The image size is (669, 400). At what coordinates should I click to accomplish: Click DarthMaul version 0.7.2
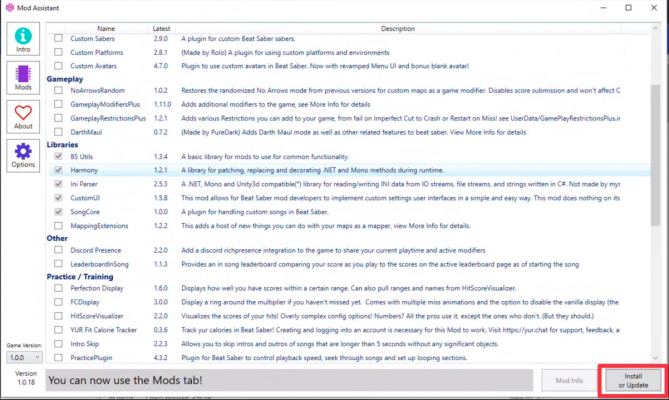pos(160,132)
